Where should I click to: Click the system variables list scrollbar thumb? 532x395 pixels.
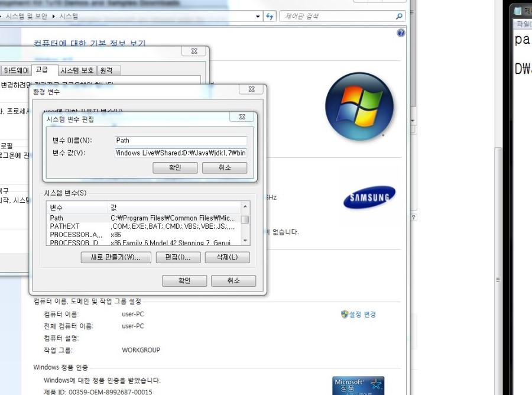pyautogui.click(x=245, y=219)
